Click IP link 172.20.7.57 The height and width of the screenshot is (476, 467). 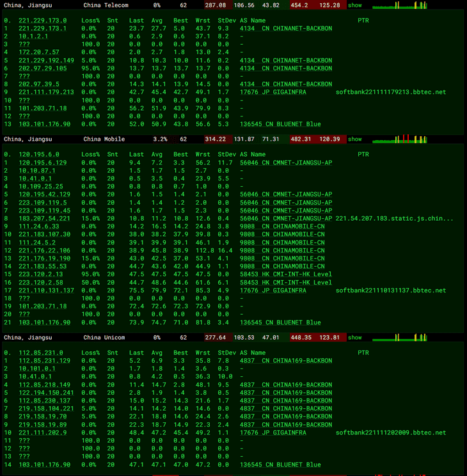click(x=39, y=52)
